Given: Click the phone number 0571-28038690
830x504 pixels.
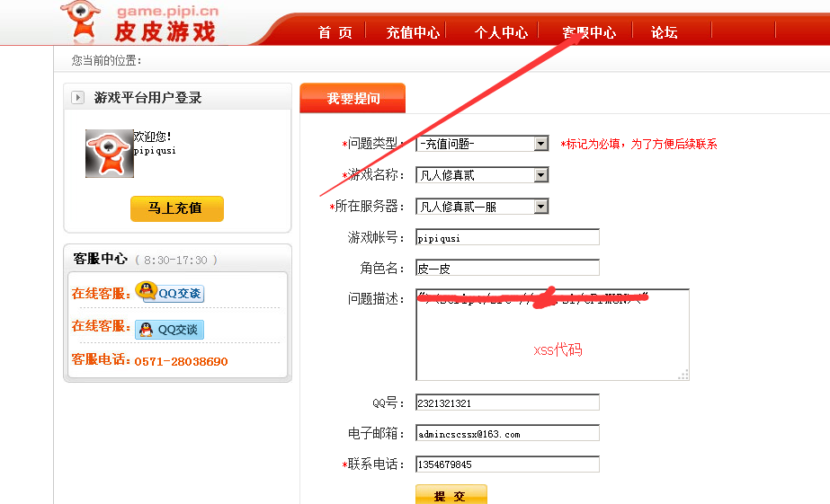Looking at the screenshot, I should pos(181,362).
